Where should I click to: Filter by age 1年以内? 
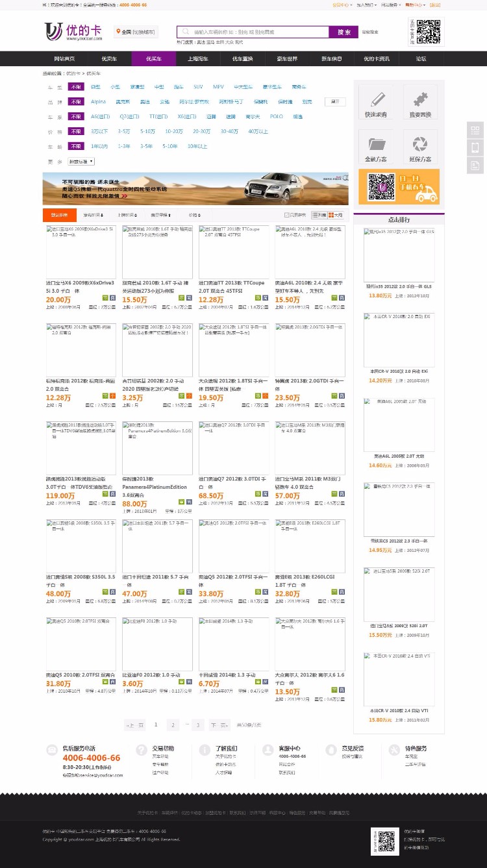click(99, 146)
